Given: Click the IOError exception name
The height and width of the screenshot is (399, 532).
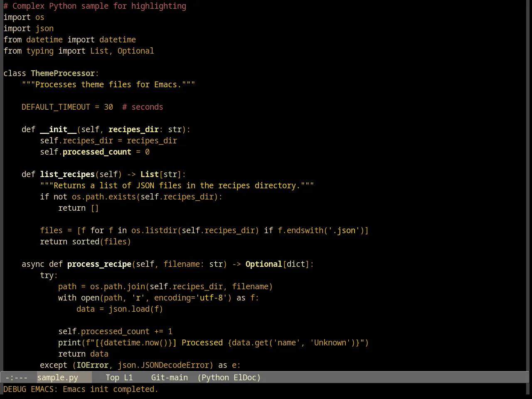Looking at the screenshot, I should (x=92, y=365).
